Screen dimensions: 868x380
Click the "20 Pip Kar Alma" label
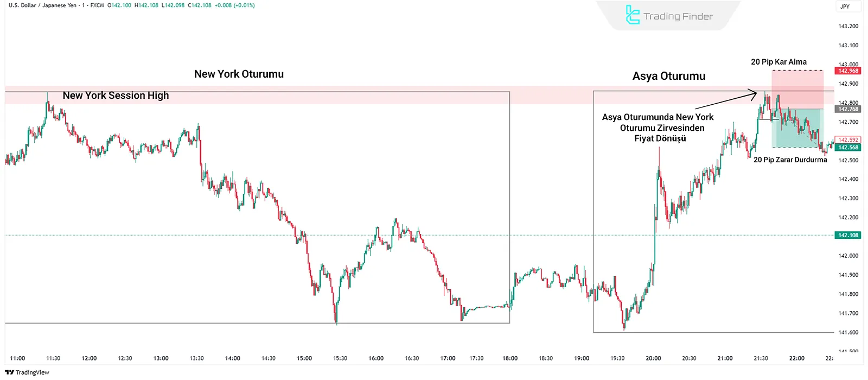[x=778, y=62]
